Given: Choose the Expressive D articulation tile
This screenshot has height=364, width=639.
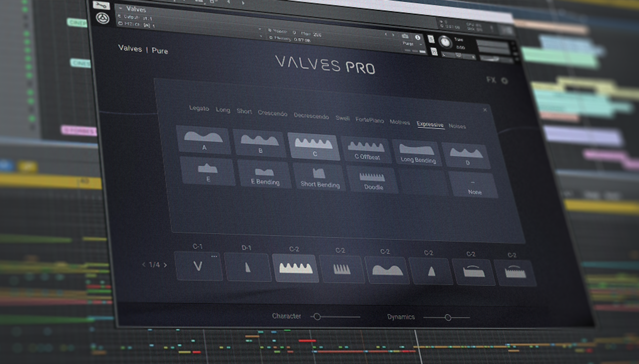Looking at the screenshot, I should pos(467,156).
